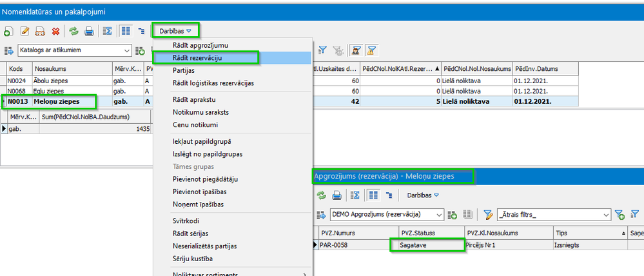Image resolution: width=644 pixels, height=276 pixels.
Task: Click the edit filter funnel with pencil icon
Action: (x=488, y=214)
